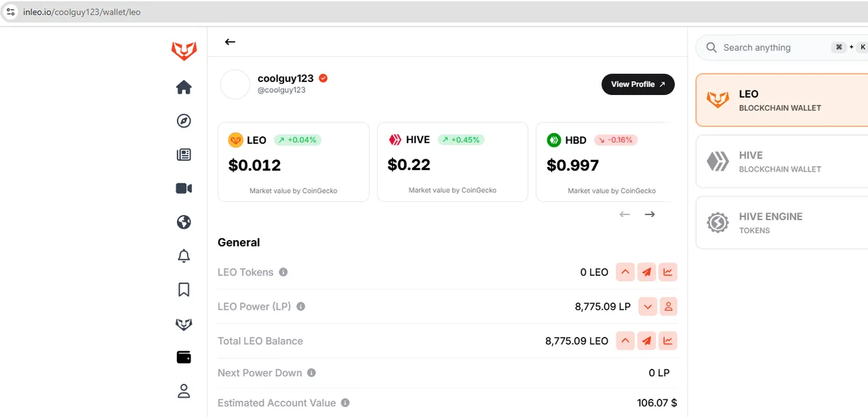868x417 pixels.
Task: Click the InLeo lion logo in the sidebar
Action: (x=184, y=51)
